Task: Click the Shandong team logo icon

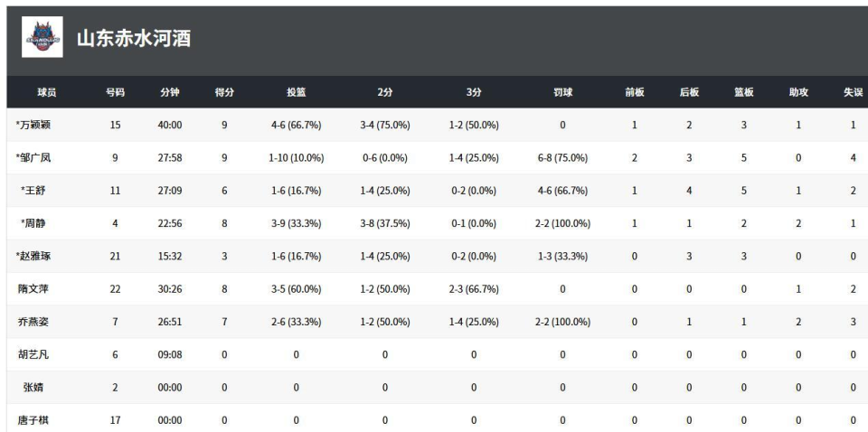Action: pyautogui.click(x=42, y=37)
